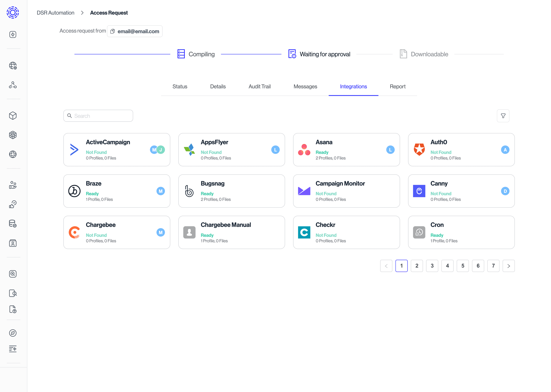The height and width of the screenshot is (392, 551).
Task: Open the connected nodes sidebar icon
Action: pyautogui.click(x=13, y=85)
